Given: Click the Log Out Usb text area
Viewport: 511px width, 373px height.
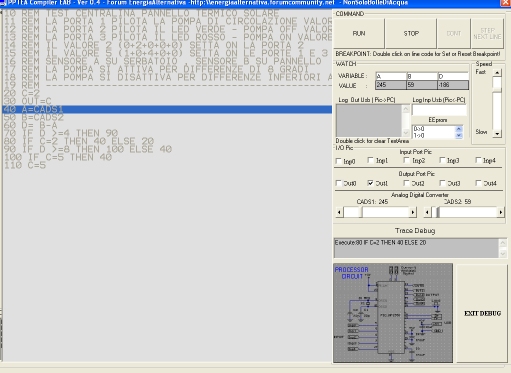Looking at the screenshot, I should (369, 120).
